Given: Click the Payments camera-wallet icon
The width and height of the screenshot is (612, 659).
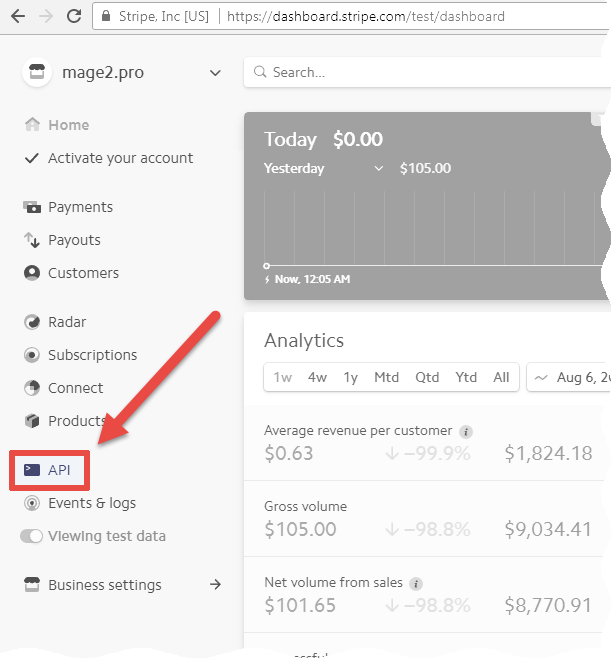Looking at the screenshot, I should (32, 207).
